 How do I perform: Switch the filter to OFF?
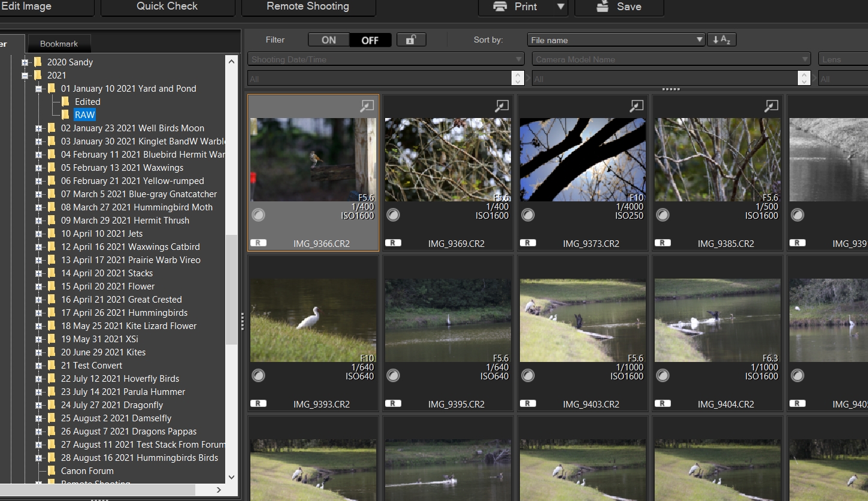pyautogui.click(x=370, y=40)
